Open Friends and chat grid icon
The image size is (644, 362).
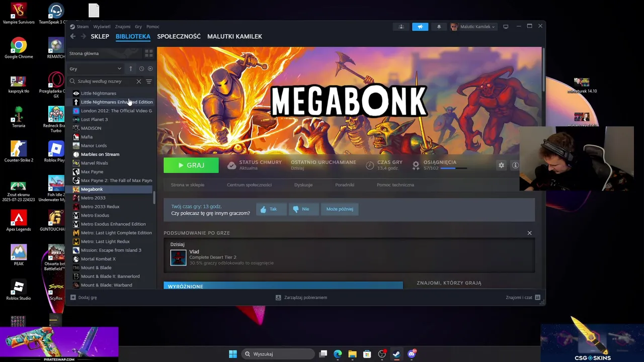537,297
